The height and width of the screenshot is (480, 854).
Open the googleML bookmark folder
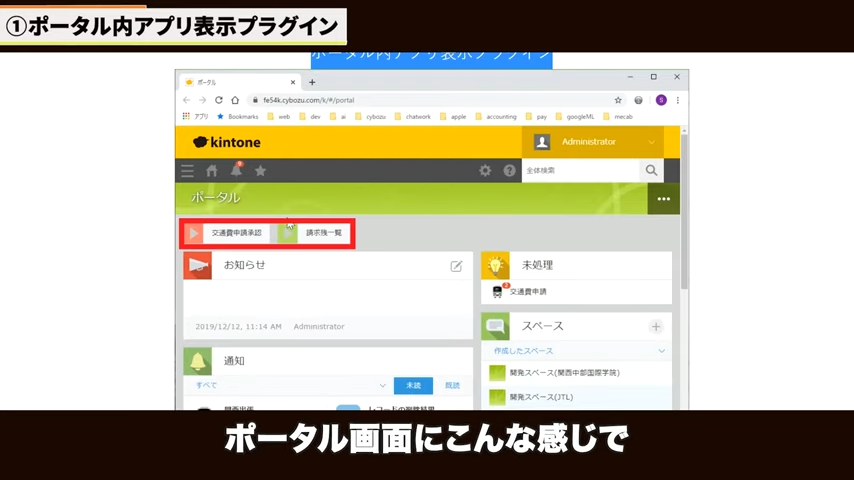pyautogui.click(x=575, y=117)
